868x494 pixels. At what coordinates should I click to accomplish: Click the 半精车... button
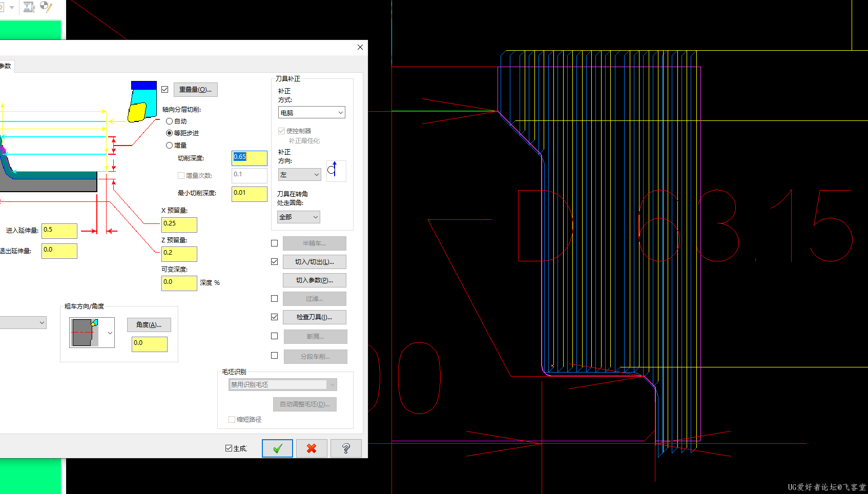[x=315, y=243]
